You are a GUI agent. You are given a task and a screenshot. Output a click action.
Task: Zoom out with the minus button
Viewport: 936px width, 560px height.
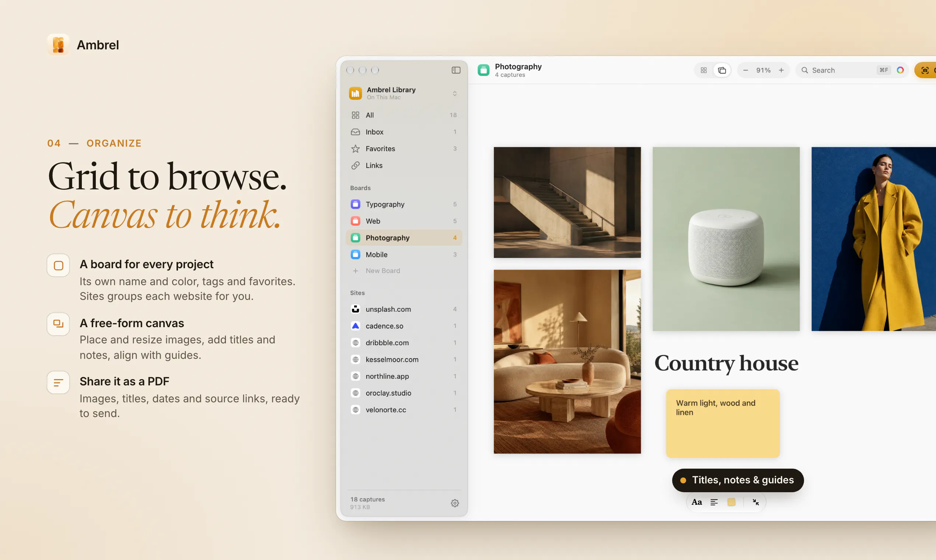745,70
